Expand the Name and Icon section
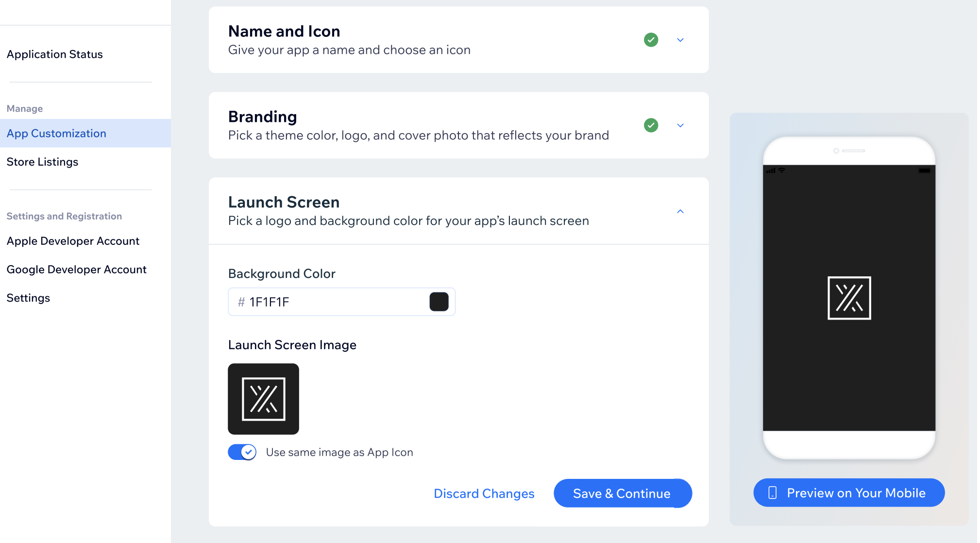The width and height of the screenshot is (980, 543). coord(680,40)
